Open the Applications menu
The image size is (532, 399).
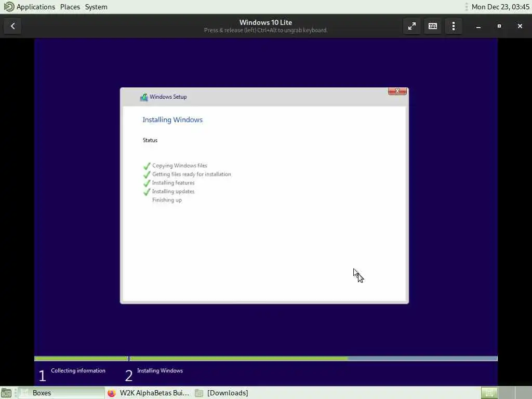(36, 7)
